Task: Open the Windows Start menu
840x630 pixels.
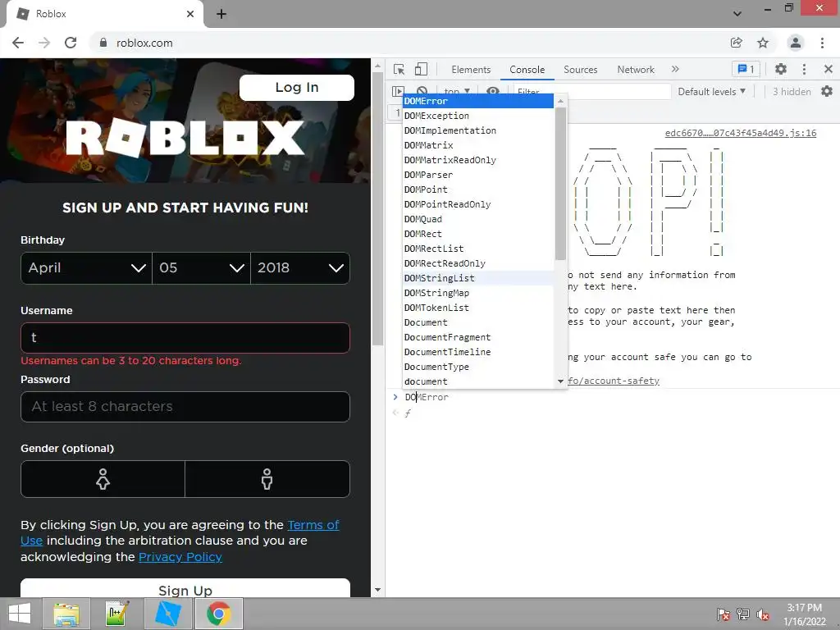Action: pos(20,614)
